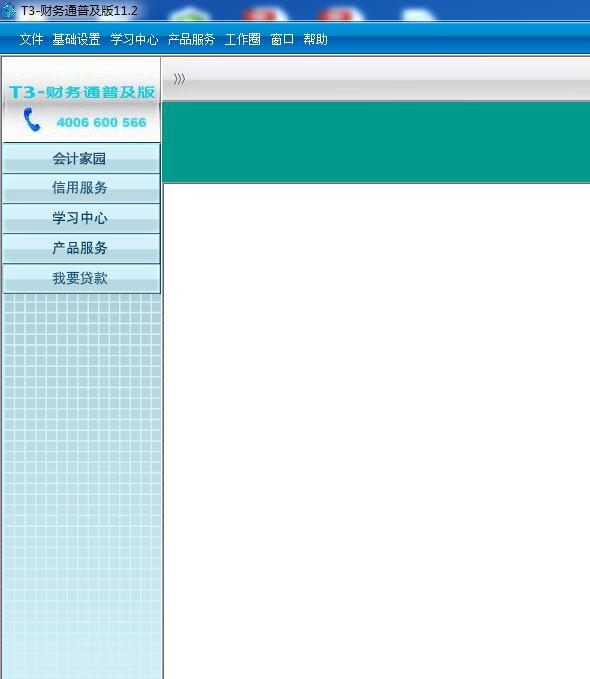The width and height of the screenshot is (590, 679).
Task: Expand the triple-chevron arrows in the gray toolbar
Action: click(x=179, y=79)
